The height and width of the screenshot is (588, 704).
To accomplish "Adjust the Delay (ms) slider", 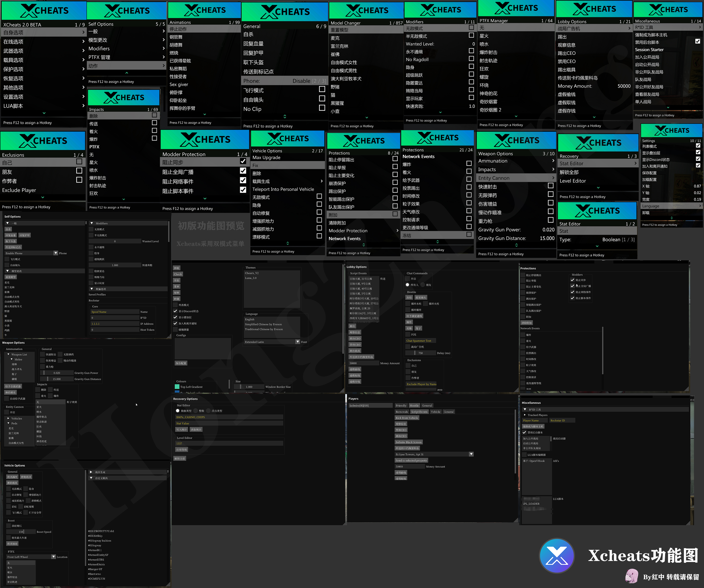I will tap(420, 353).
